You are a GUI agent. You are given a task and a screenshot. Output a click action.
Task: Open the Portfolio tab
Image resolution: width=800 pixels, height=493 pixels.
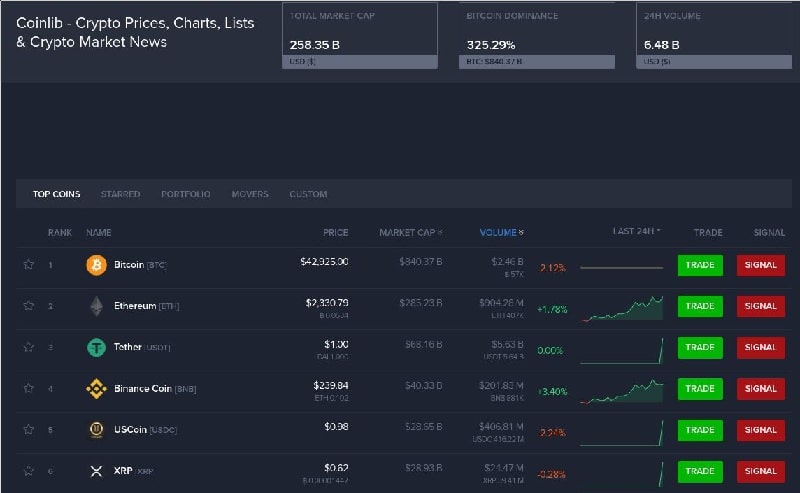186,194
